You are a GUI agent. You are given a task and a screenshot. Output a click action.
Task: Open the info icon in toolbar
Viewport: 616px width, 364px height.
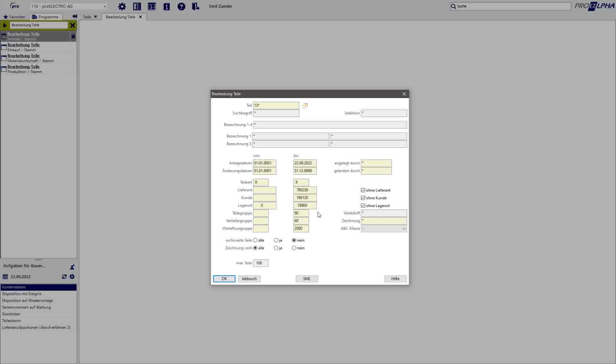click(167, 6)
